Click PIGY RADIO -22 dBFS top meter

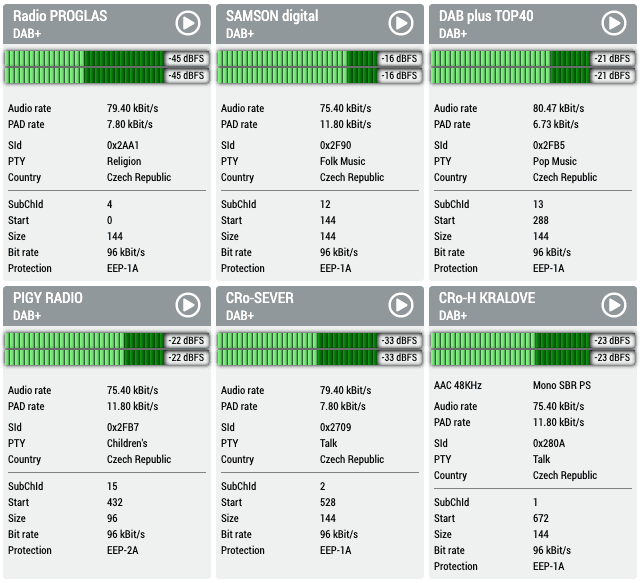tap(107, 341)
